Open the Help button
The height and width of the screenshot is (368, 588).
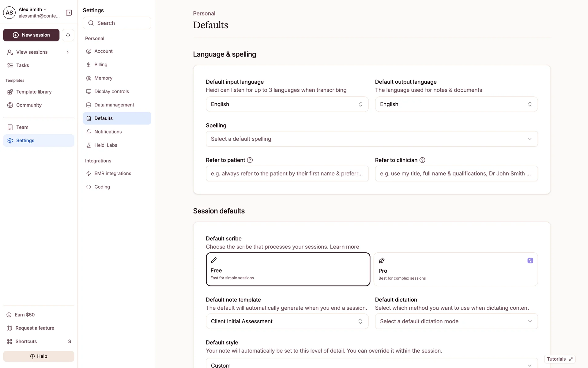[39, 356]
